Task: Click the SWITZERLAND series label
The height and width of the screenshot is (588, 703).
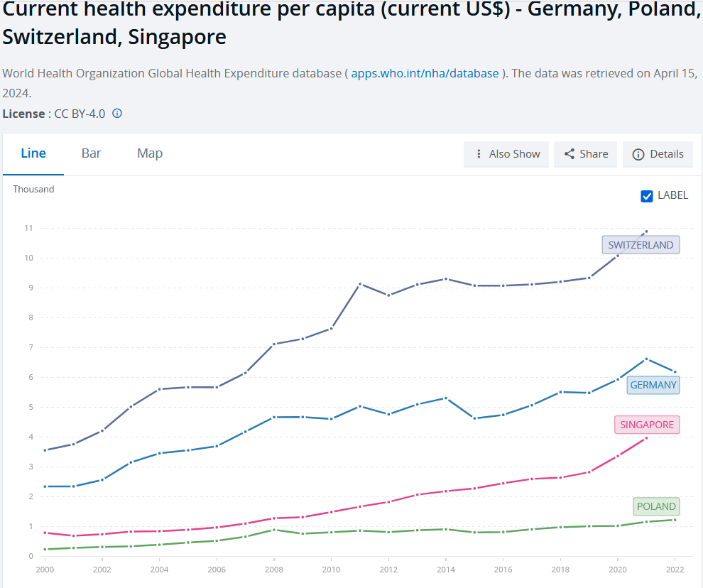Action: tap(641, 245)
